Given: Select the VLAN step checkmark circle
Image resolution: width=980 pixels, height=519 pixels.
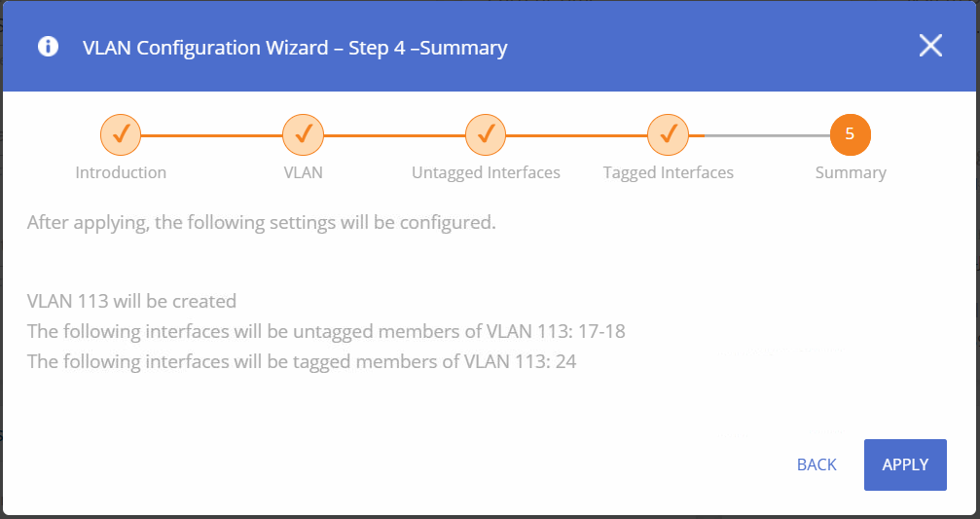Looking at the screenshot, I should point(303,134).
